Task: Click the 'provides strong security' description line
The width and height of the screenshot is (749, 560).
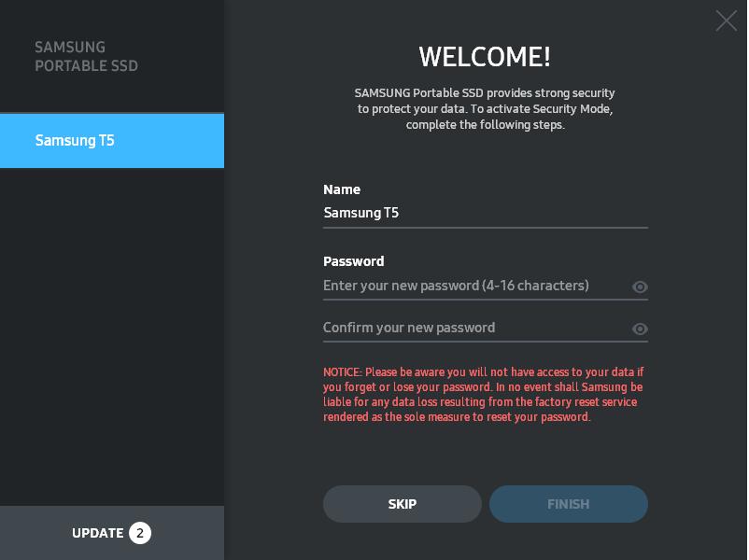Action: tap(485, 92)
